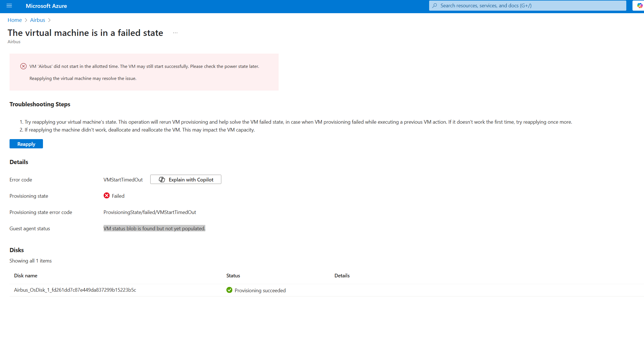
Task: Click the Airbus subtitle under the page title
Action: tap(14, 42)
